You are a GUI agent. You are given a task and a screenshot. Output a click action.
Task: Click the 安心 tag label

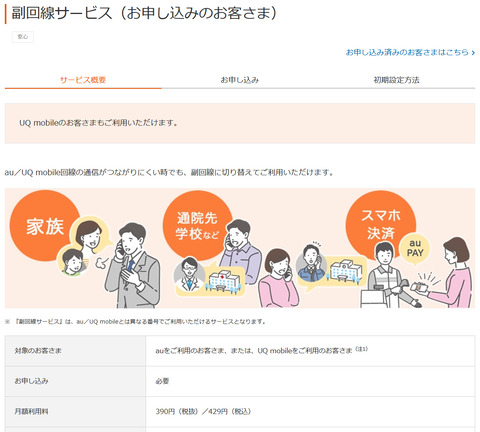[23, 37]
